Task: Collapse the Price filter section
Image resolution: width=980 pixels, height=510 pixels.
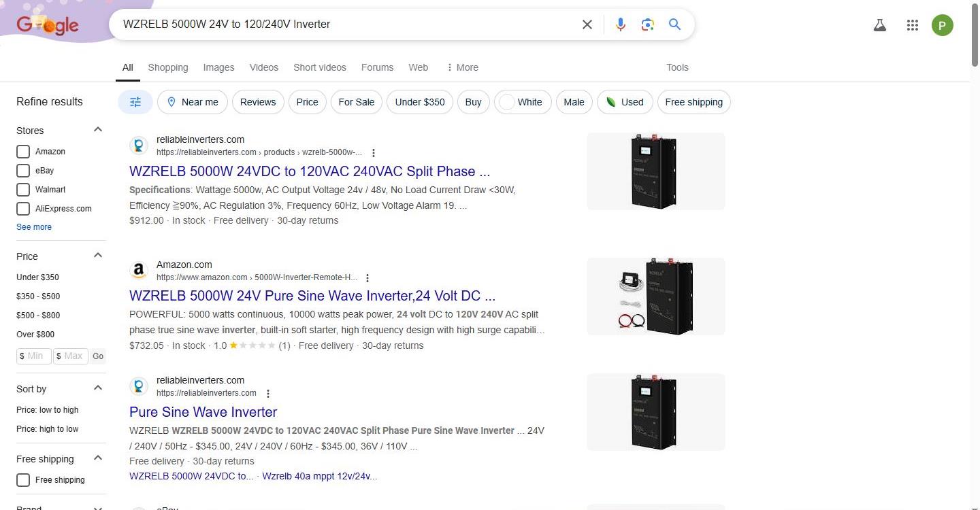Action: click(98, 256)
